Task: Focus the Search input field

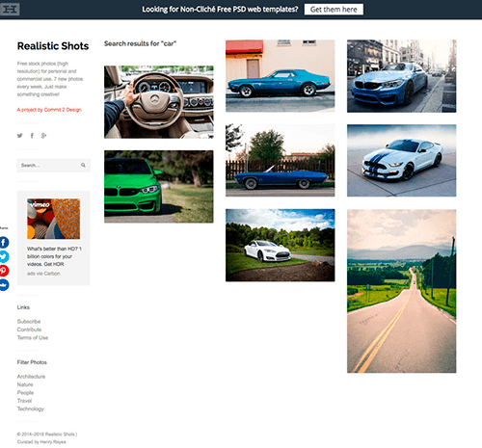Action: (x=53, y=165)
